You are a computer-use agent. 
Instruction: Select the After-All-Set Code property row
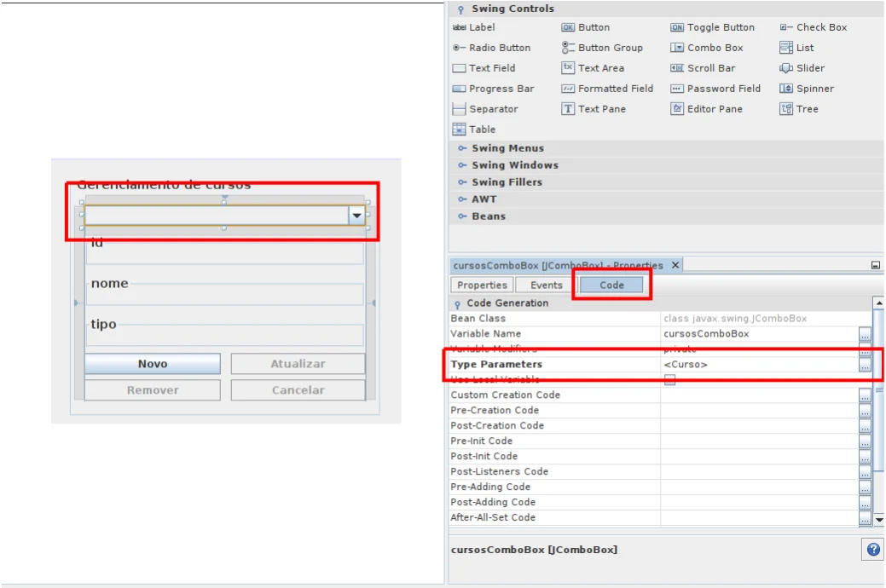tap(660, 517)
